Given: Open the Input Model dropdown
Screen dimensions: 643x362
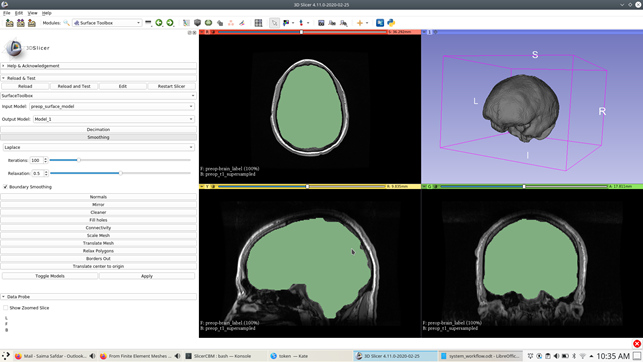Looking at the screenshot, I should 112,107.
